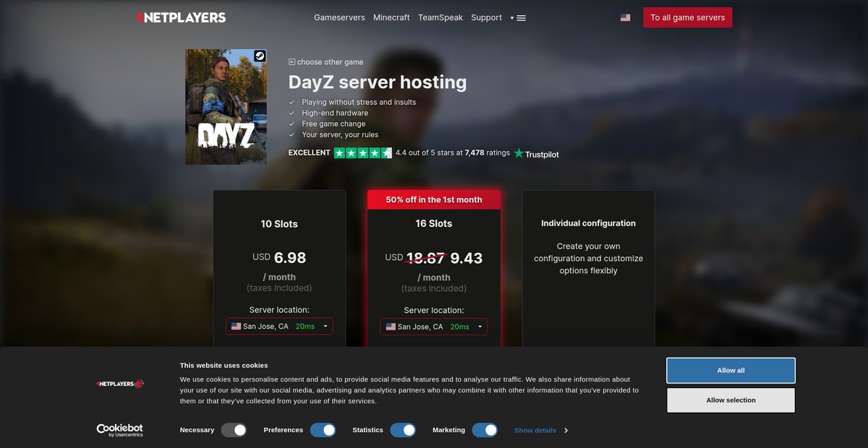The image size is (868, 448).
Task: Select the Individual configuration card
Action: tap(588, 269)
